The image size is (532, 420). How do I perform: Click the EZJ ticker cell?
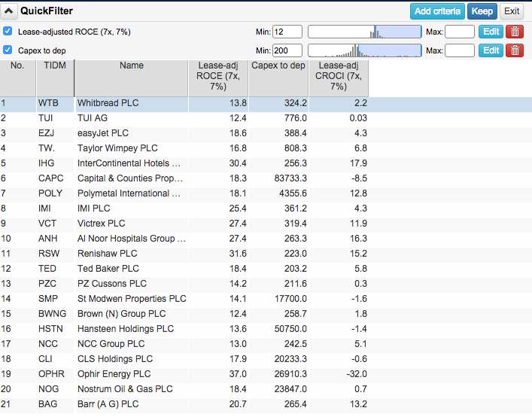point(55,133)
